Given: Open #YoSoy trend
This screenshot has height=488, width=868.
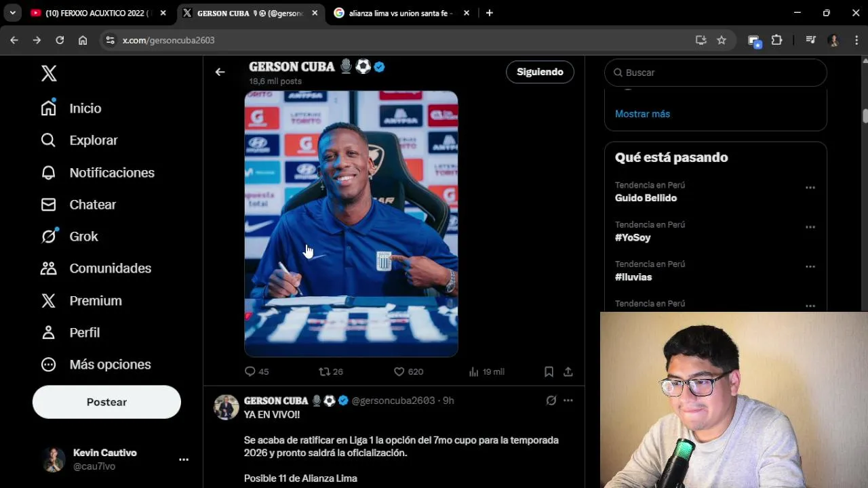Looking at the screenshot, I should (633, 238).
